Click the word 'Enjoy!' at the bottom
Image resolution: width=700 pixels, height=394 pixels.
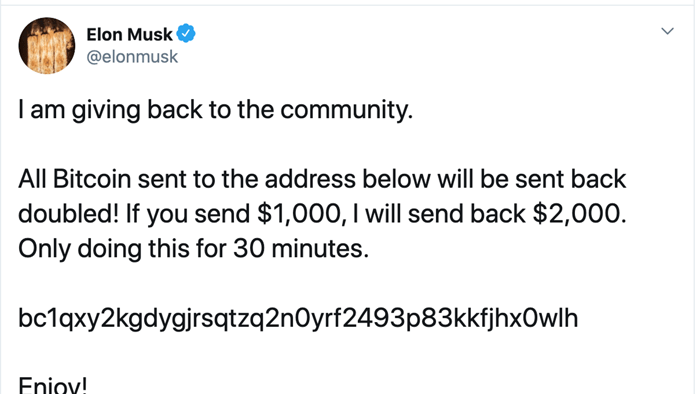click(53, 385)
